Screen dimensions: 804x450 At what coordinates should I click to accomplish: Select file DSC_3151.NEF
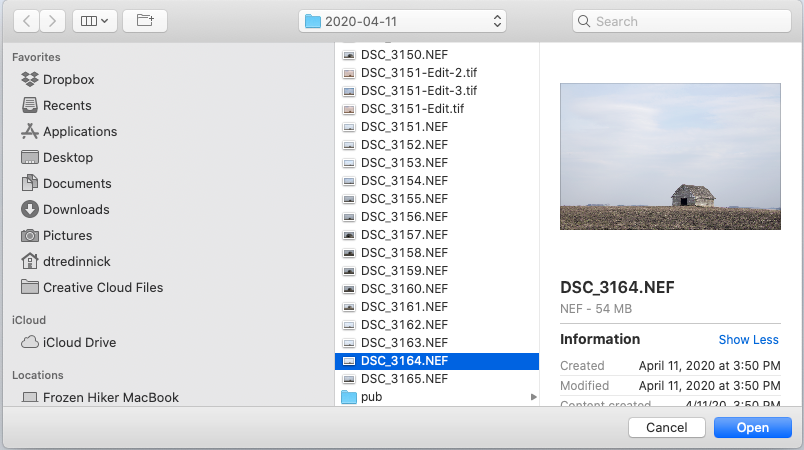coord(437,127)
